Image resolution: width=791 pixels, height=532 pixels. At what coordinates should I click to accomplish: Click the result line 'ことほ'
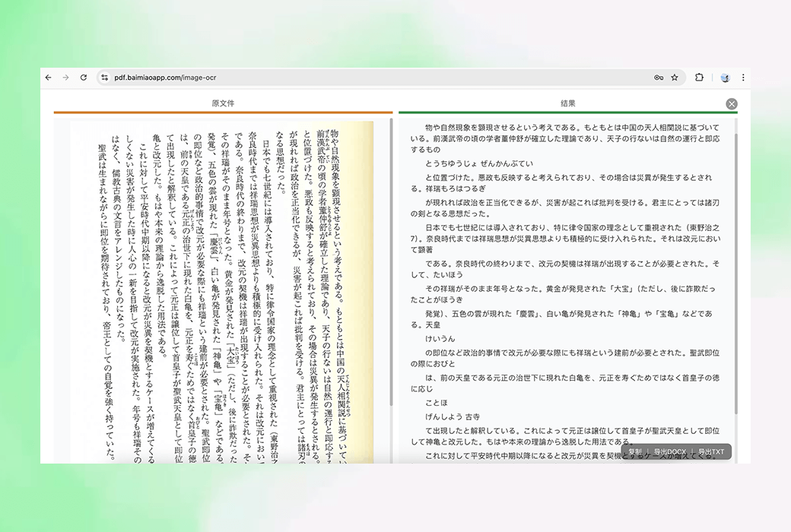tap(437, 402)
